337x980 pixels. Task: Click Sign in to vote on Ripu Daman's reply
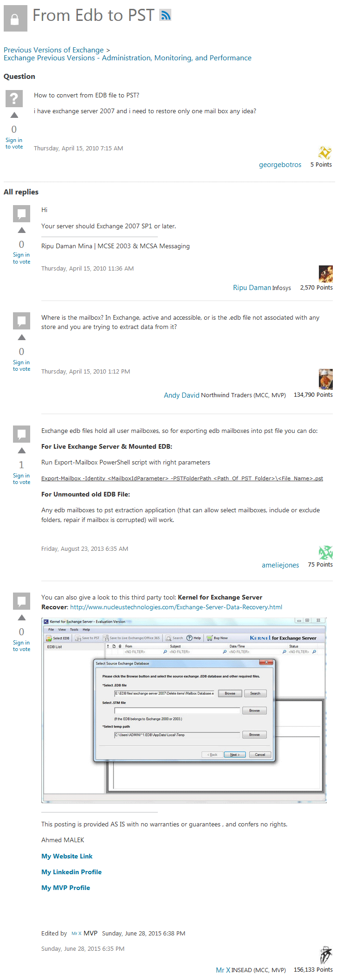click(21, 258)
